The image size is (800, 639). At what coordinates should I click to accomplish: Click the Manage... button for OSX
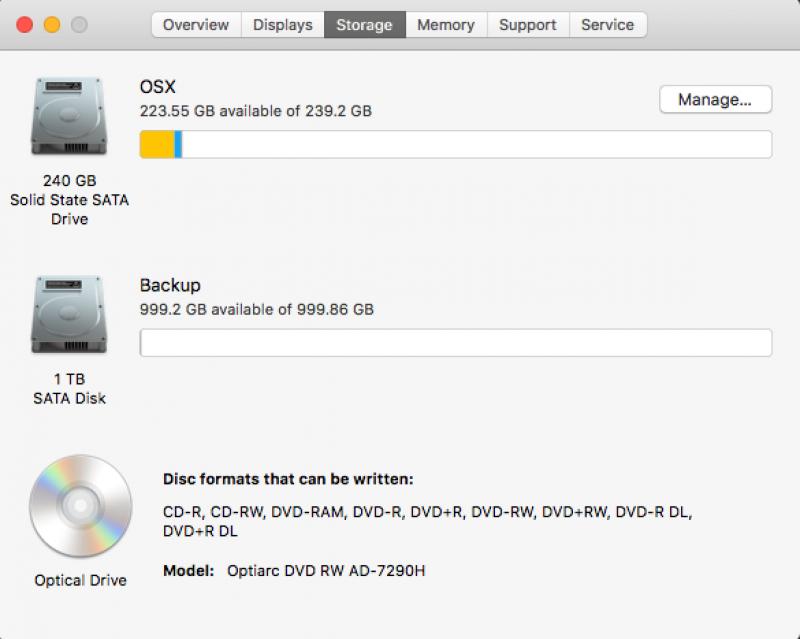click(x=715, y=100)
